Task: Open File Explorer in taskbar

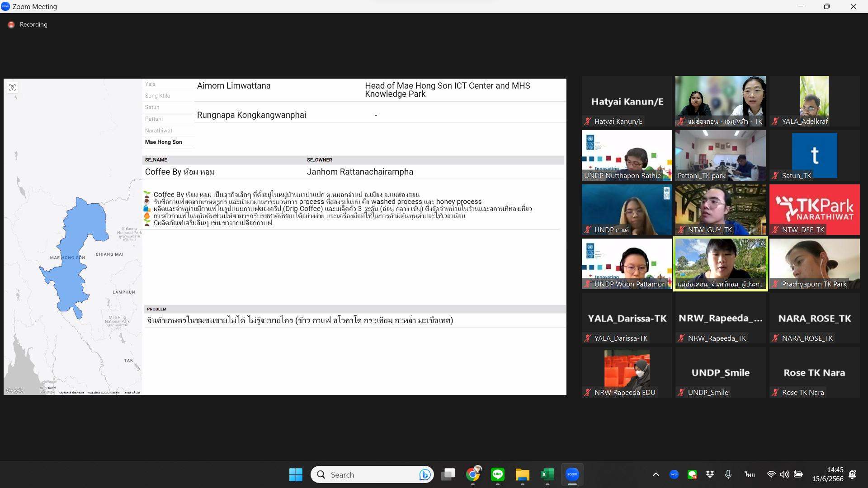Action: tap(522, 474)
